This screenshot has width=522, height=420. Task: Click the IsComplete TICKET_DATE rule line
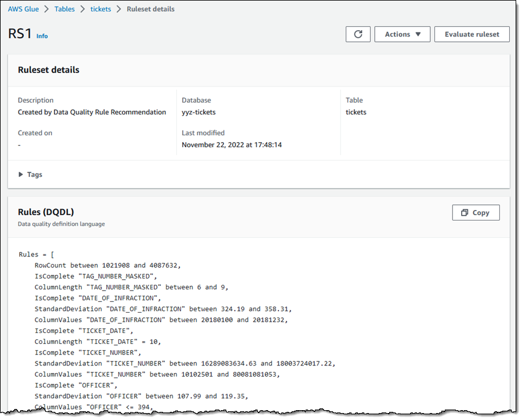pos(84,331)
